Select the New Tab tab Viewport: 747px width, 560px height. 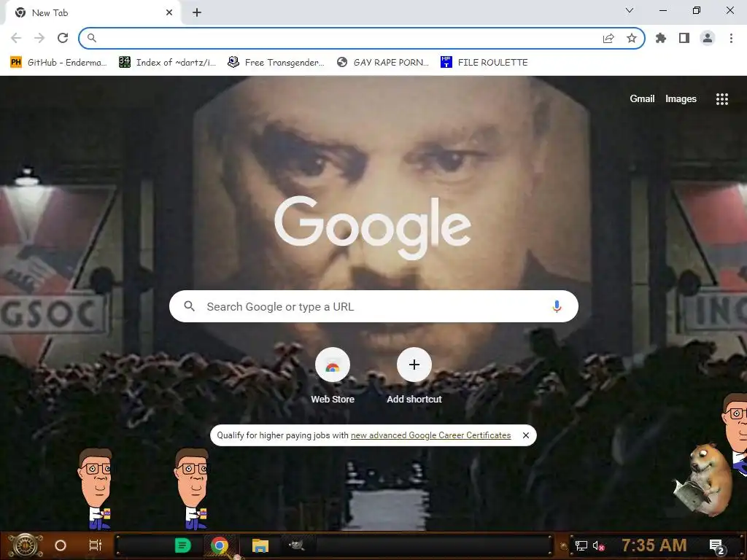[93, 13]
